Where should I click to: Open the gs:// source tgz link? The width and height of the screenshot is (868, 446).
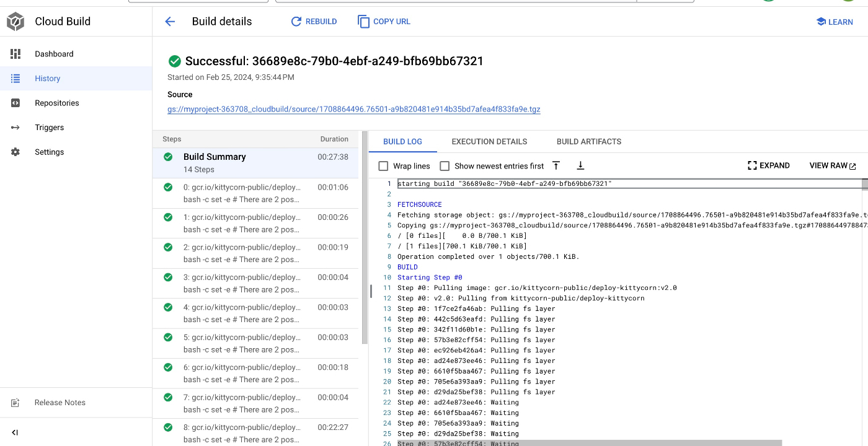click(x=354, y=109)
